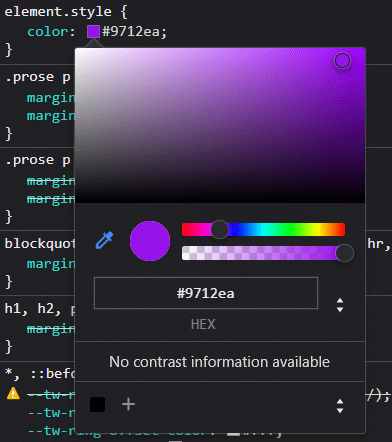Open the palette switcher arrows at the bottom
Image resolution: width=392 pixels, height=442 pixels.
coord(340,406)
